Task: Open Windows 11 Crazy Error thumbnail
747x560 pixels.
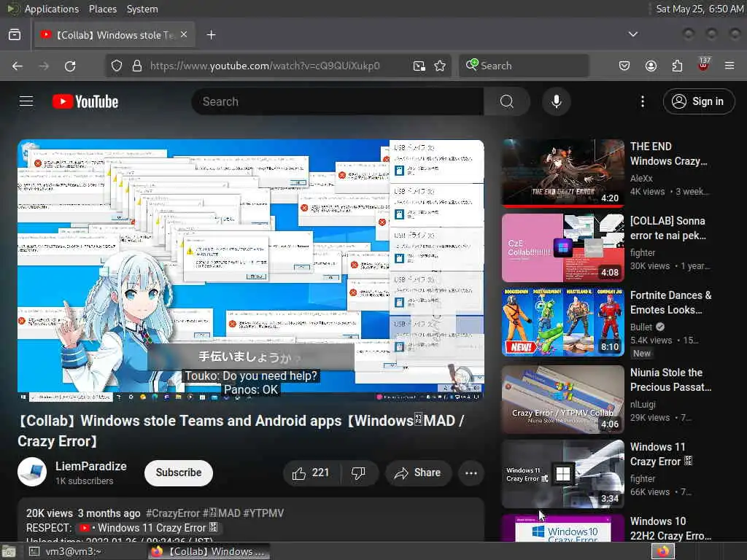Action: [563, 474]
